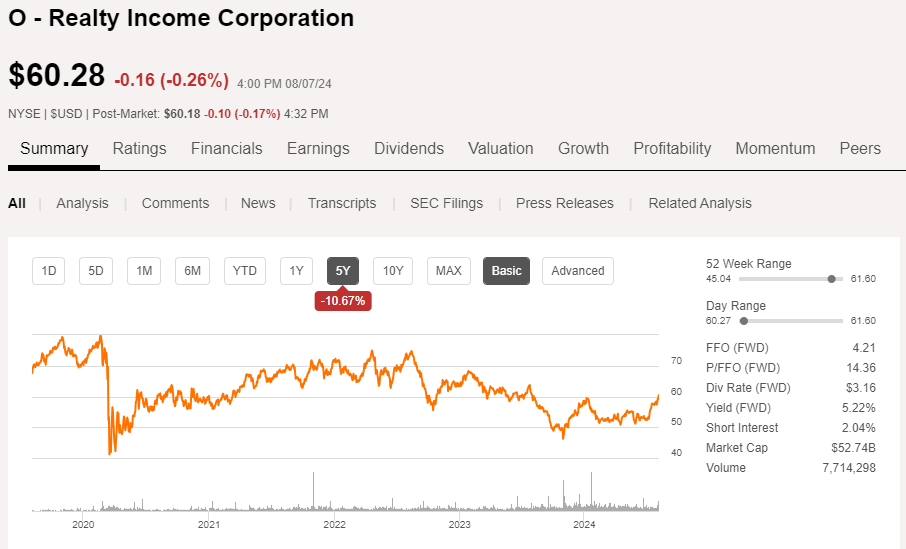Set chart range to 1D
Screen dimensions: 906x549
pyautogui.click(x=48, y=270)
